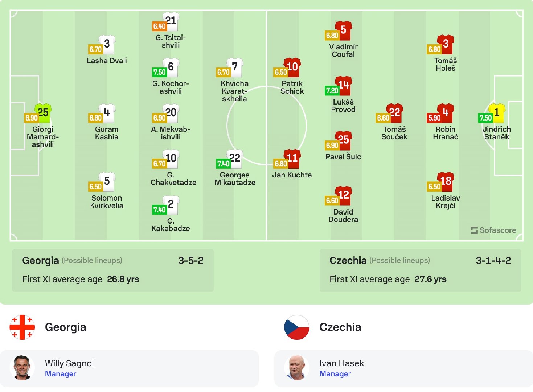Click Patrik Schick's red number 10 jersey
The image size is (533, 392).
click(x=292, y=67)
